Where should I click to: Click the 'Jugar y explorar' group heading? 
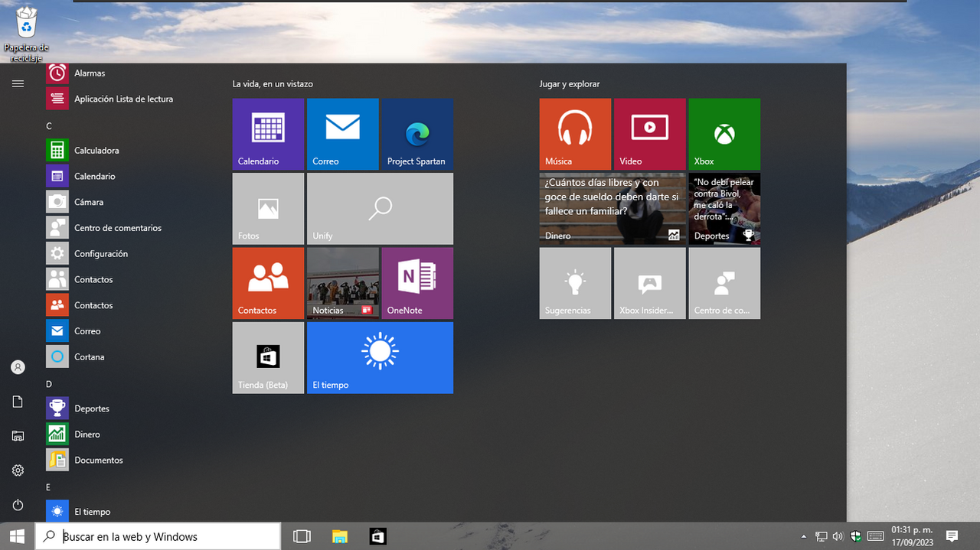tap(570, 84)
